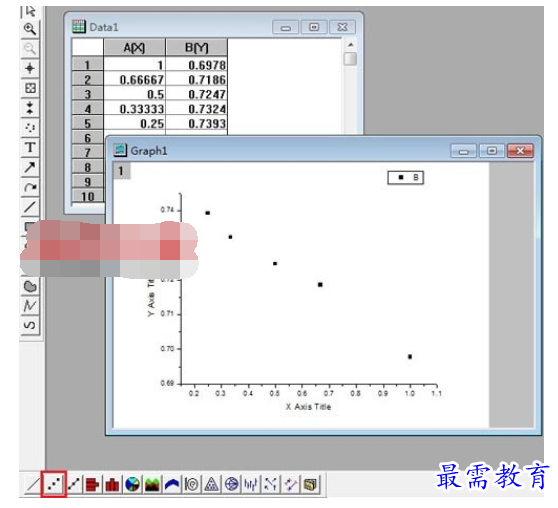Click cell with value 0.66667
Image resolution: width=558 pixels, height=508 pixels.
coord(135,79)
